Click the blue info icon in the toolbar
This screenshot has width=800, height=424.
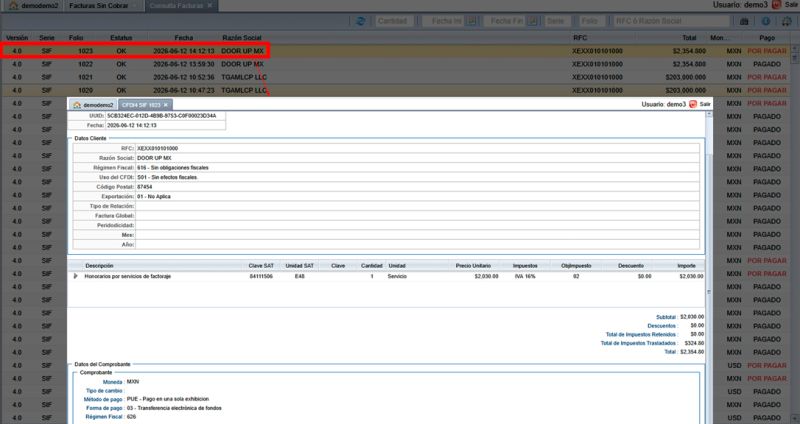point(766,21)
